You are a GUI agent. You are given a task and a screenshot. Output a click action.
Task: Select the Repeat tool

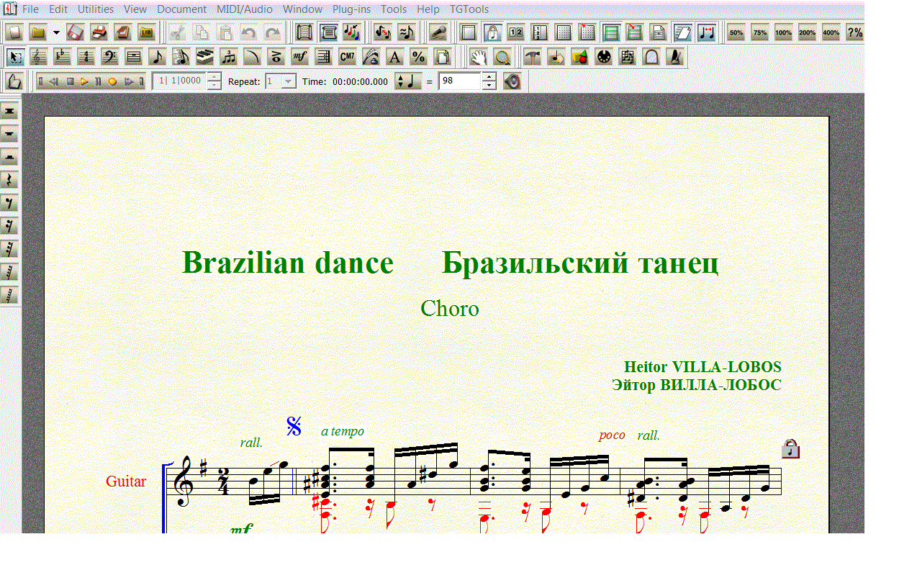click(324, 57)
